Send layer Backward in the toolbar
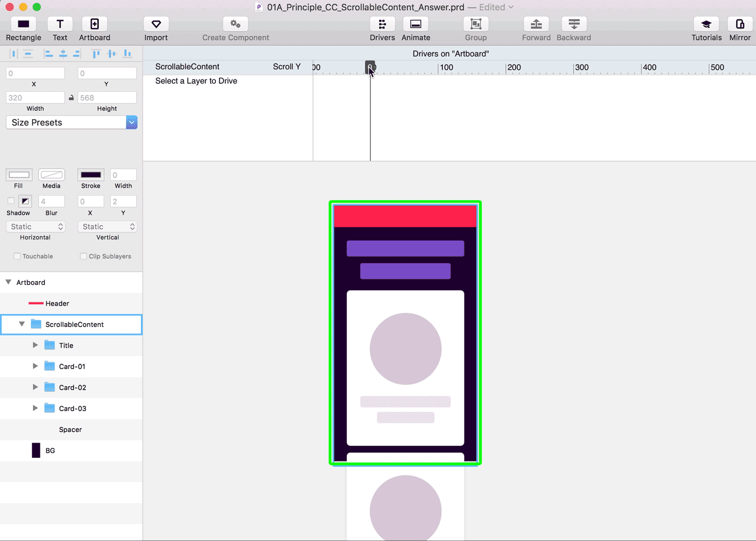 pos(574,24)
